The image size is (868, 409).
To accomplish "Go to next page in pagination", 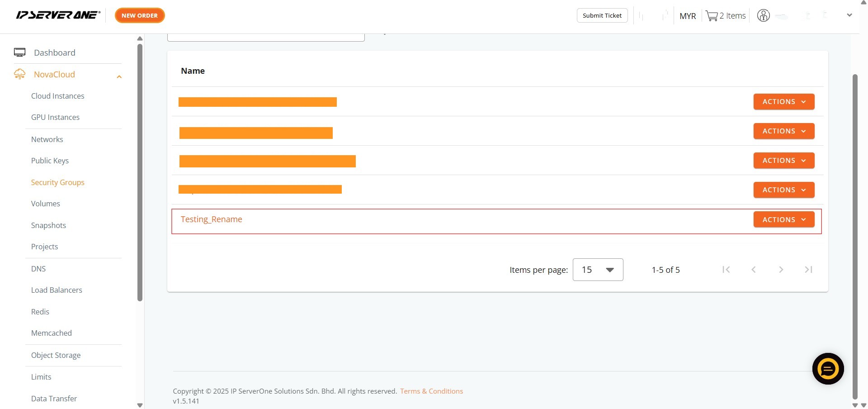I will [x=781, y=270].
